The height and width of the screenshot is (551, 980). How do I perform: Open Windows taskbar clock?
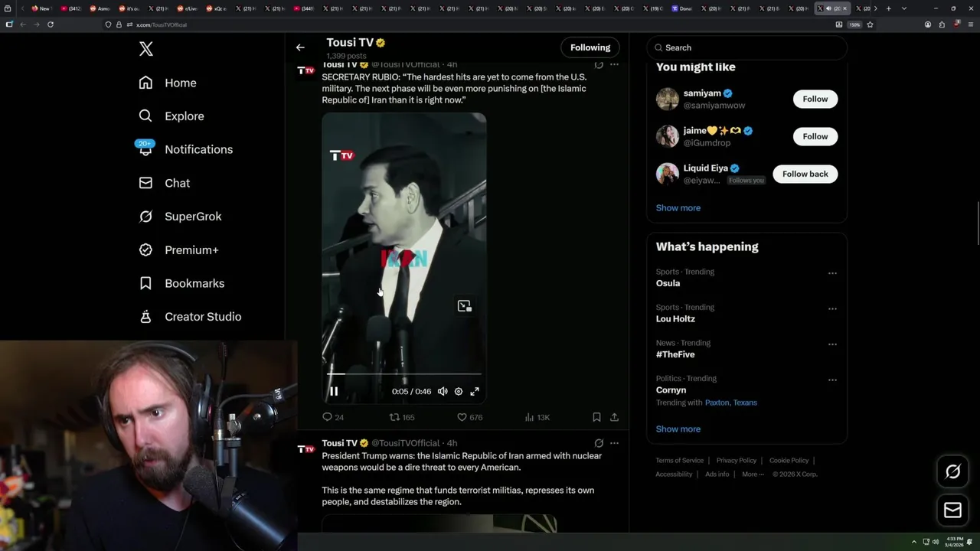coord(954,542)
